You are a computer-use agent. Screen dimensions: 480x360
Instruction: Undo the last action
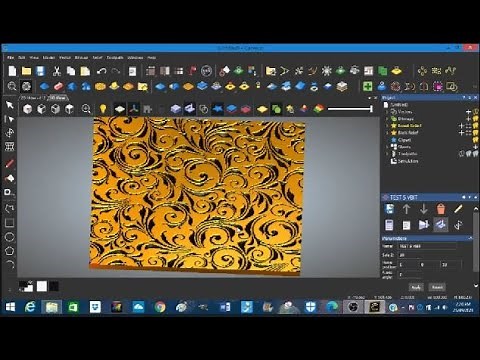(101, 71)
